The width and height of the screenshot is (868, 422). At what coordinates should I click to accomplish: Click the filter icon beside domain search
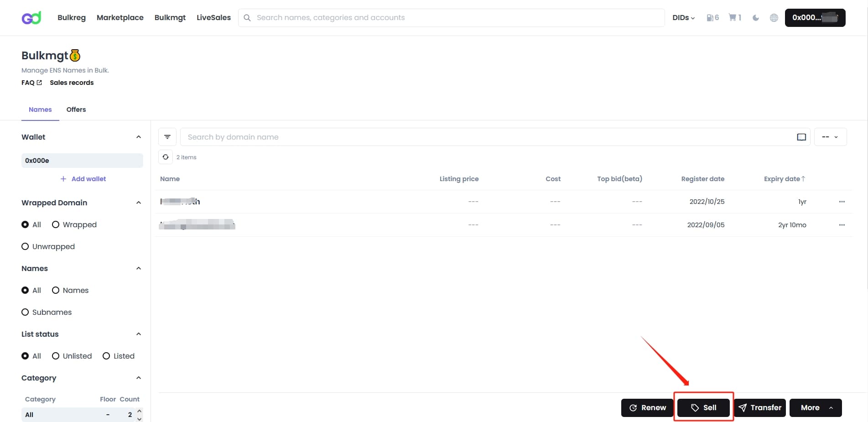coord(167,137)
